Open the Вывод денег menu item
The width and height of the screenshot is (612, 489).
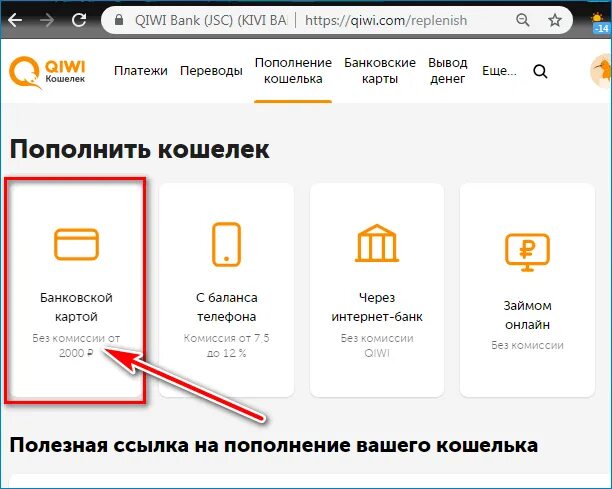click(448, 71)
